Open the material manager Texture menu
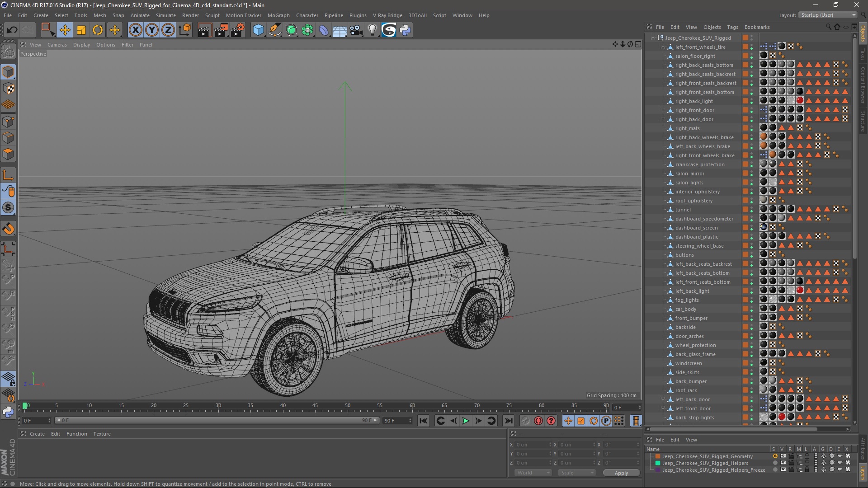Viewport: 868px width, 488px height. click(102, 434)
